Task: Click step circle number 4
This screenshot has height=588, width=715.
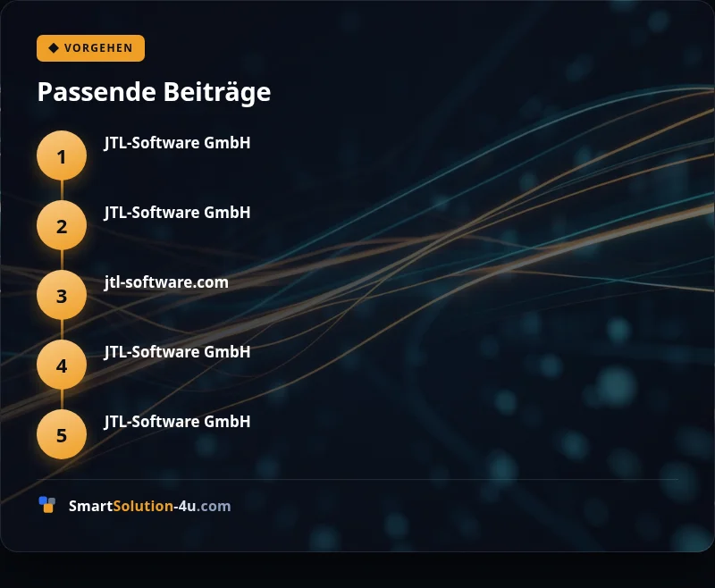Action: (62, 365)
